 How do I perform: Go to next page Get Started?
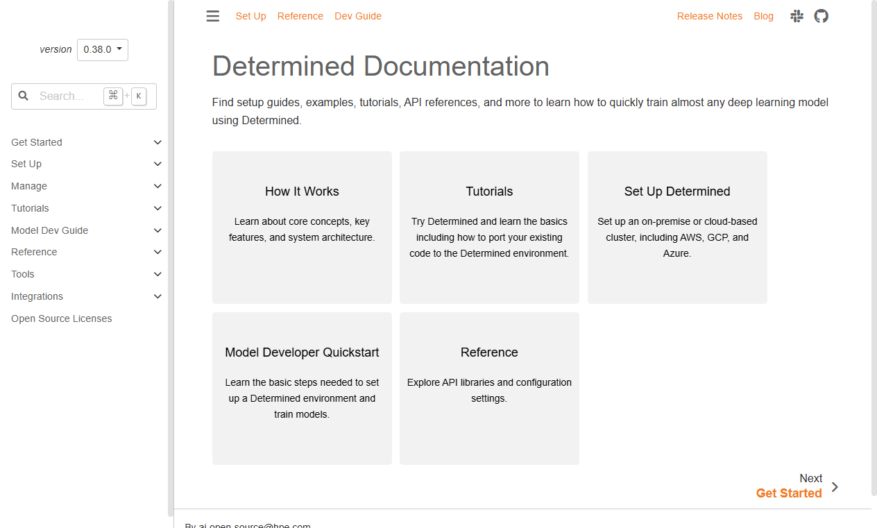[x=789, y=493]
